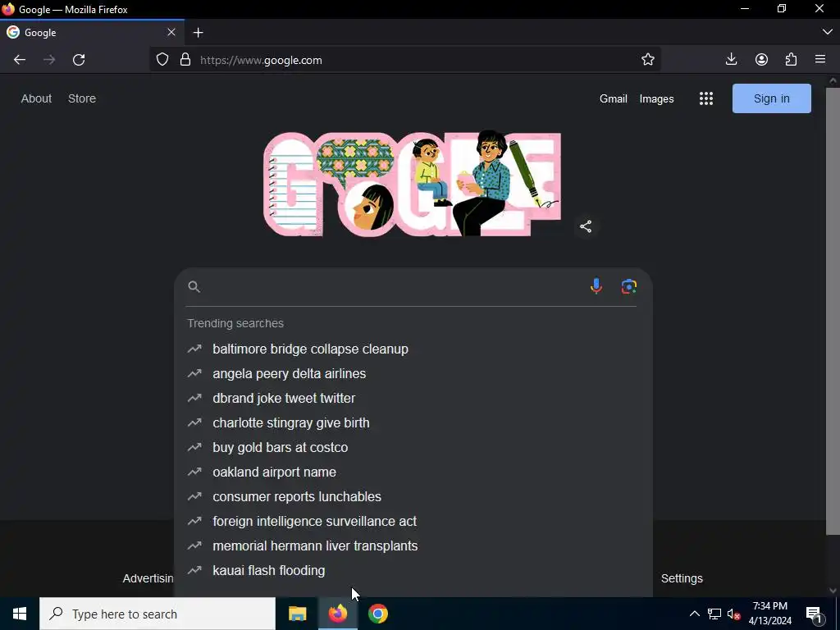Choose 'kauai flash flooding' trending search
The width and height of the screenshot is (840, 630).
413,571
